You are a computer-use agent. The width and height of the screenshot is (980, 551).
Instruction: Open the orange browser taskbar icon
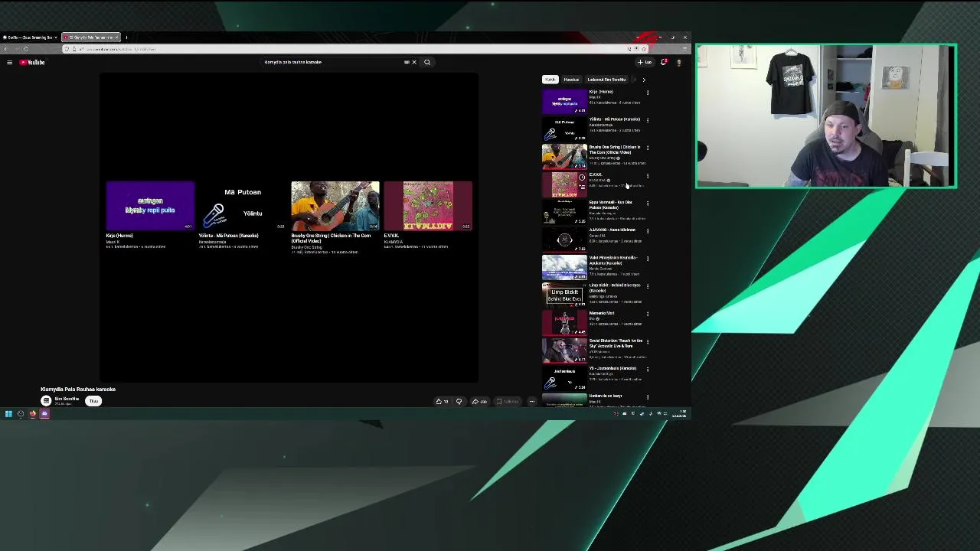coord(33,414)
